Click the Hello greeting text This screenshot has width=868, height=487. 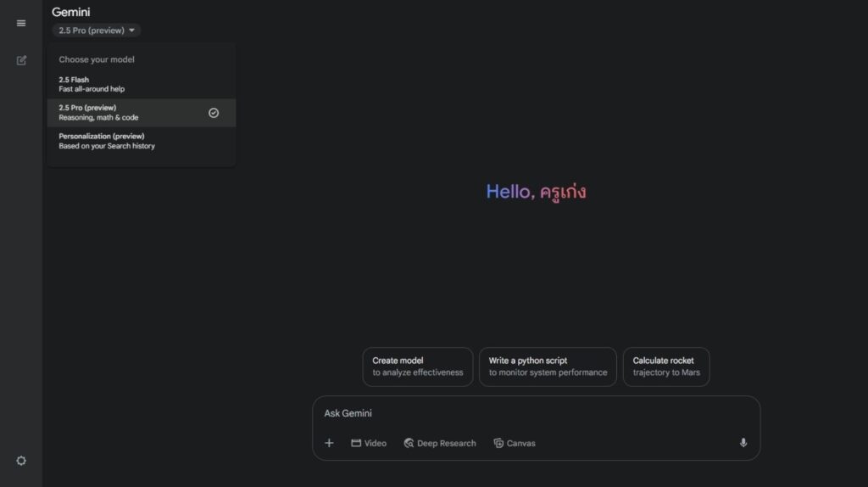tap(536, 192)
